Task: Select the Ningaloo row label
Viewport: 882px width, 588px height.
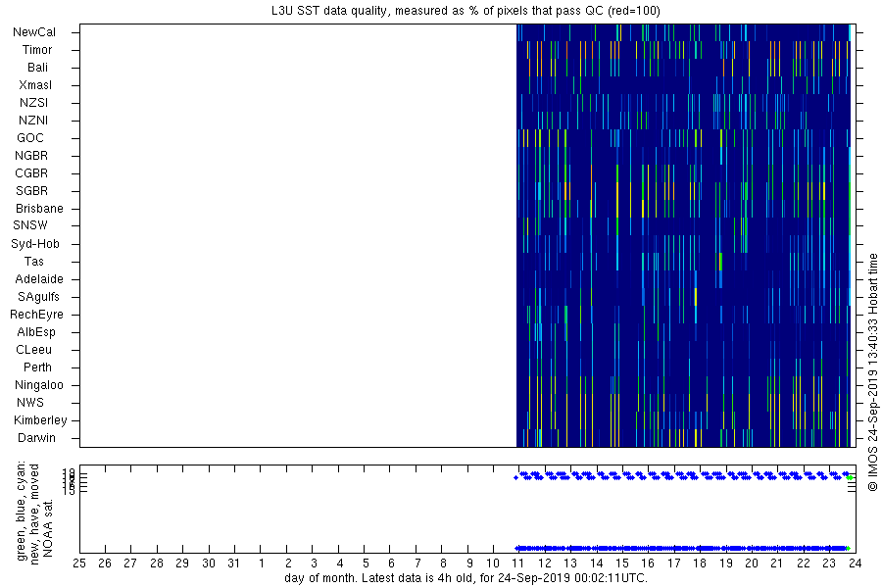Action: (x=39, y=385)
